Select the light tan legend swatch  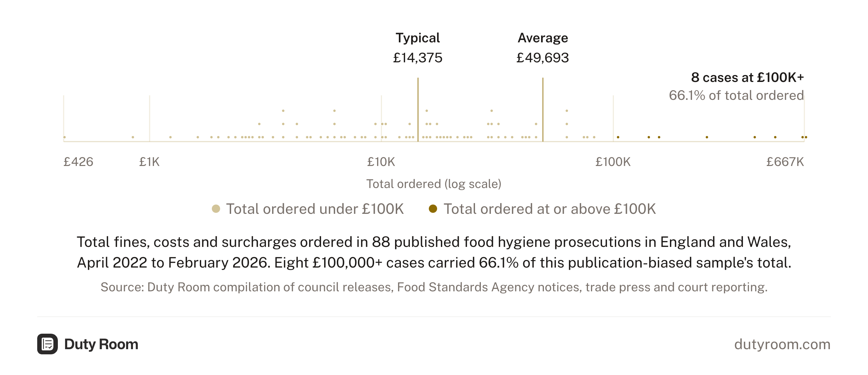click(x=216, y=209)
